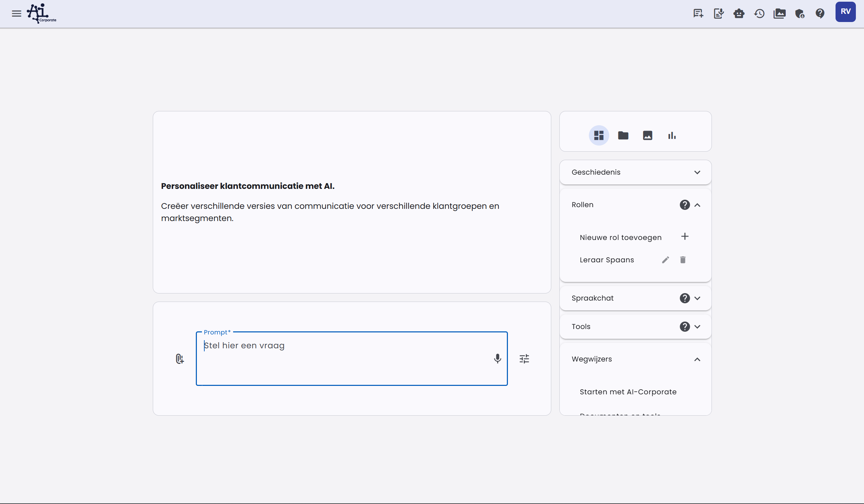Open the folder view in the side panel
864x504 pixels.
pyautogui.click(x=623, y=135)
